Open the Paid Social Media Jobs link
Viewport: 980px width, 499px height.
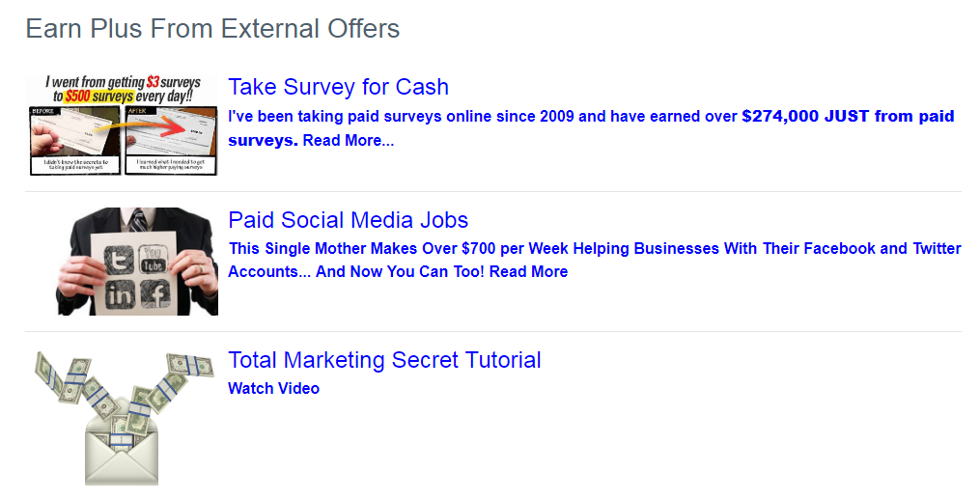tap(349, 220)
